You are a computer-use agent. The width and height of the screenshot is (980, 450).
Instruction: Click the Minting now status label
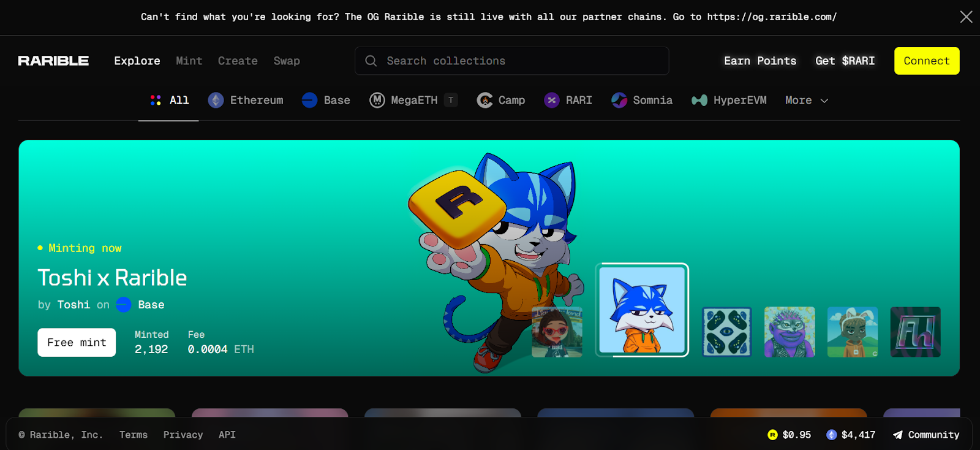point(80,248)
